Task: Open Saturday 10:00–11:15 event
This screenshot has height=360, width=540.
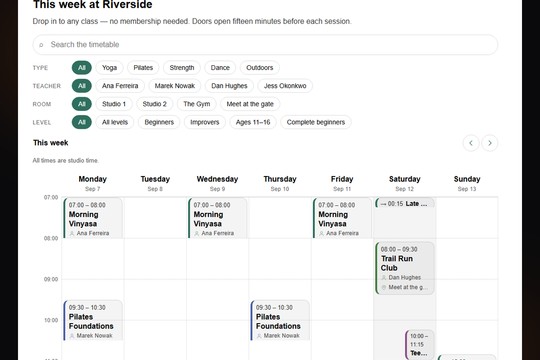Action: pos(419,345)
